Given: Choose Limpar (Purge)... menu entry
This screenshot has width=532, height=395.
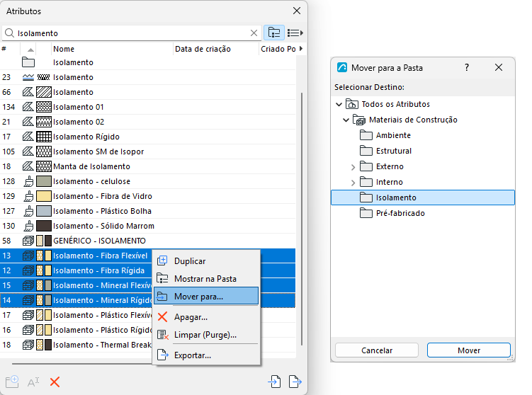Looking at the screenshot, I should (x=206, y=335).
